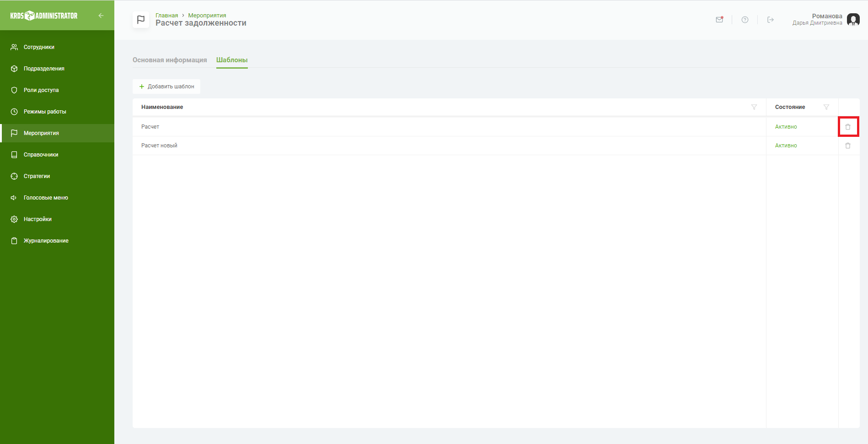The image size is (868, 444).
Task: Open the Справочники section
Action: pos(57,155)
